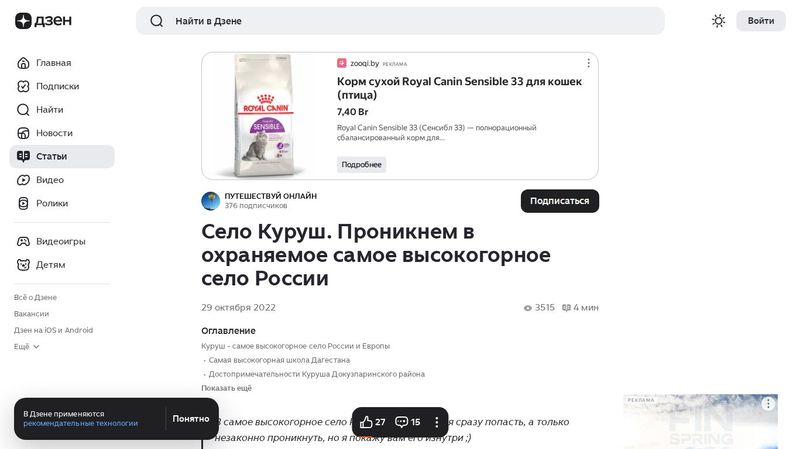Viewport: 800px width, 449px height.
Task: Click the Найти magnifier icon in the sidebar
Action: pos(23,110)
